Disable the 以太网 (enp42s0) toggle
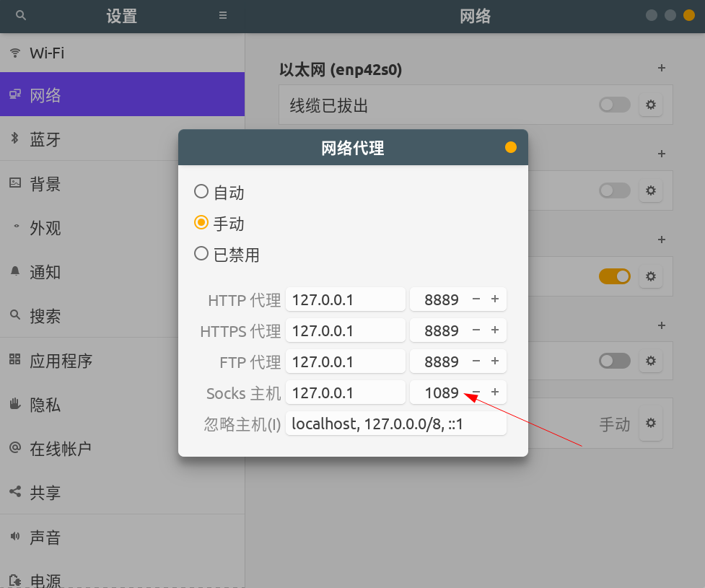705x588 pixels. click(614, 105)
